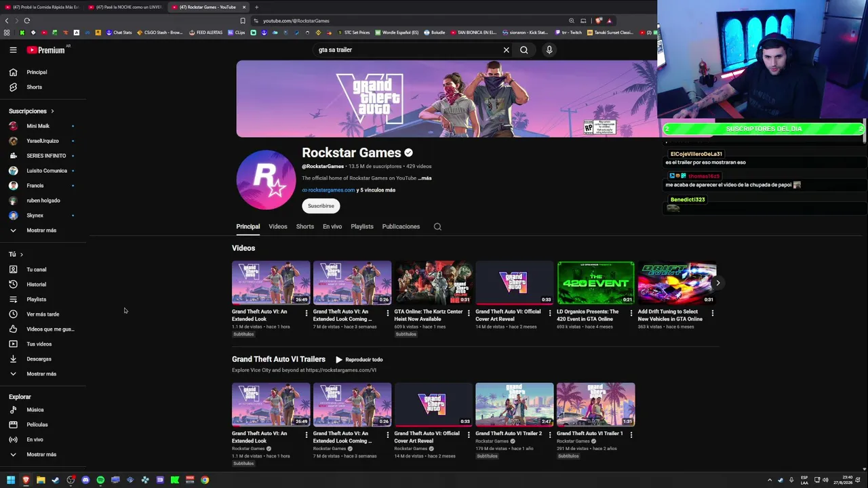Open the Windows Start menu
This screenshot has height=488, width=868.
pos(11,480)
